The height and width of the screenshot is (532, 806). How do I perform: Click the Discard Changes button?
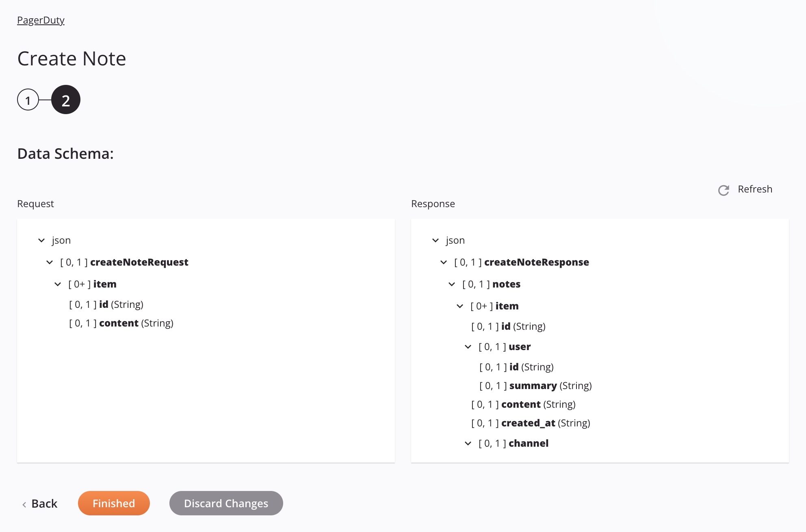(x=226, y=503)
